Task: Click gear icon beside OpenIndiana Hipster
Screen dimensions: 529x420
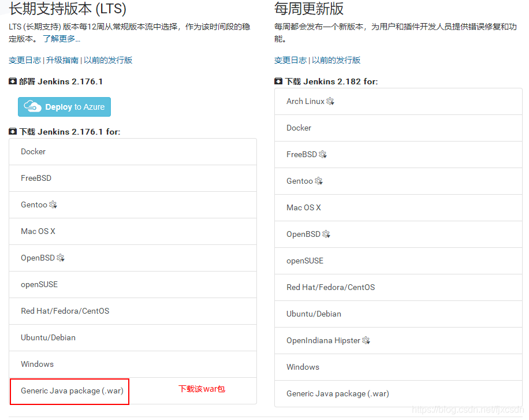Action: pos(366,340)
